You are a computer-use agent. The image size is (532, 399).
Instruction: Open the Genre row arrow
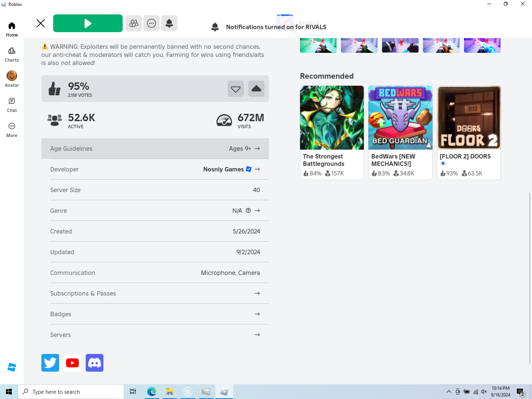257,211
